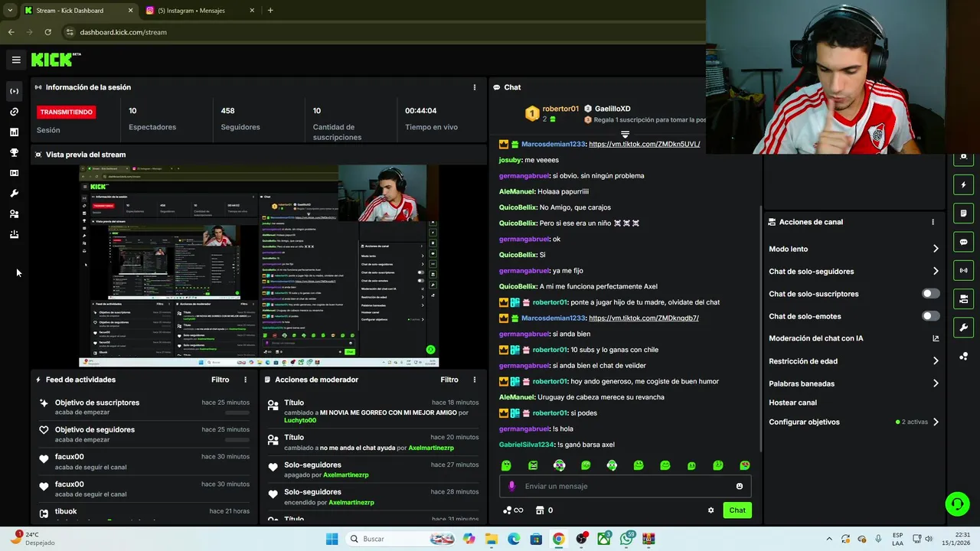Show hidden system tray icons
The image size is (980, 551).
[x=829, y=539]
